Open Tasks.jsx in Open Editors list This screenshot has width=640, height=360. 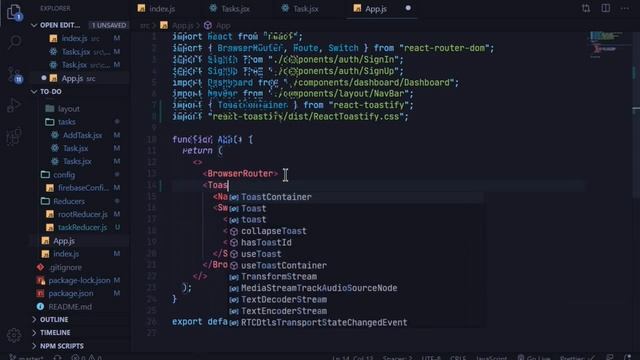click(x=80, y=52)
